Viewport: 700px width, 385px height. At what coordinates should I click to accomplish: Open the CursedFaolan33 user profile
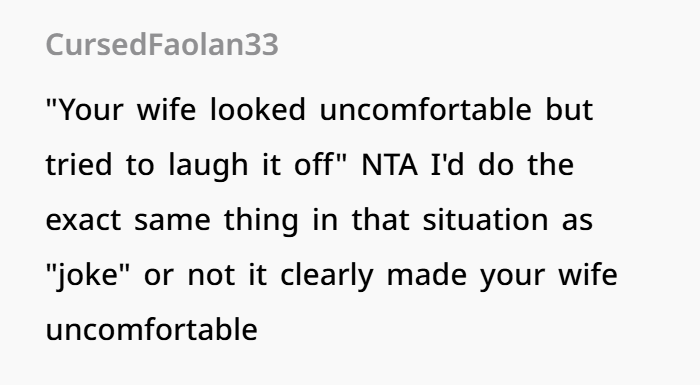point(162,45)
